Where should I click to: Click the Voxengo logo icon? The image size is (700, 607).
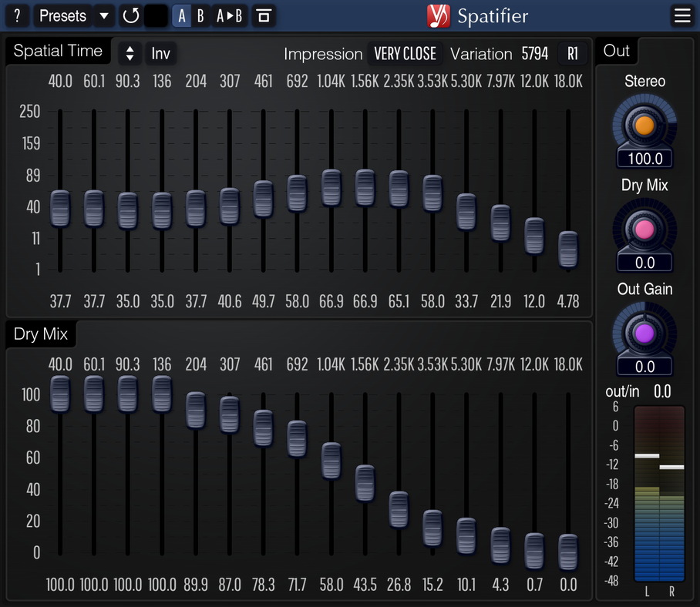tap(439, 16)
